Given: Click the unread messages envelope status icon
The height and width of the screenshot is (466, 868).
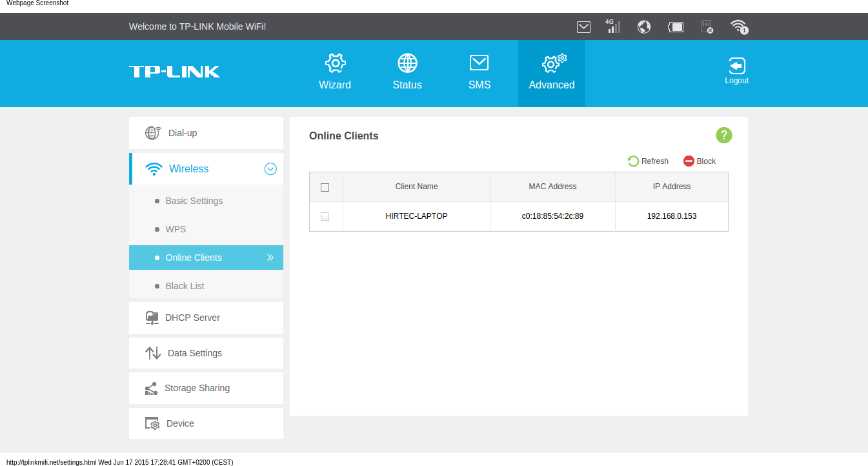Looking at the screenshot, I should coord(583,26).
